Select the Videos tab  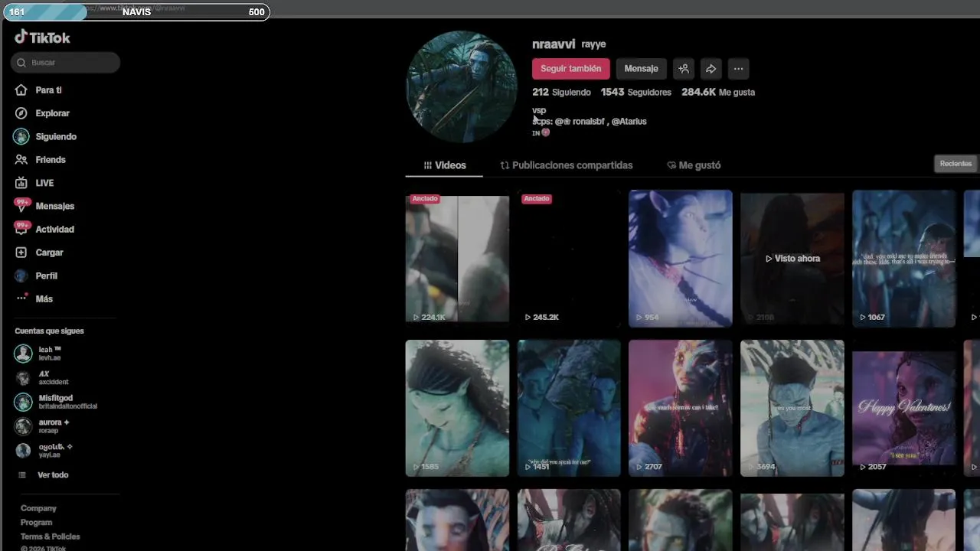click(x=445, y=165)
